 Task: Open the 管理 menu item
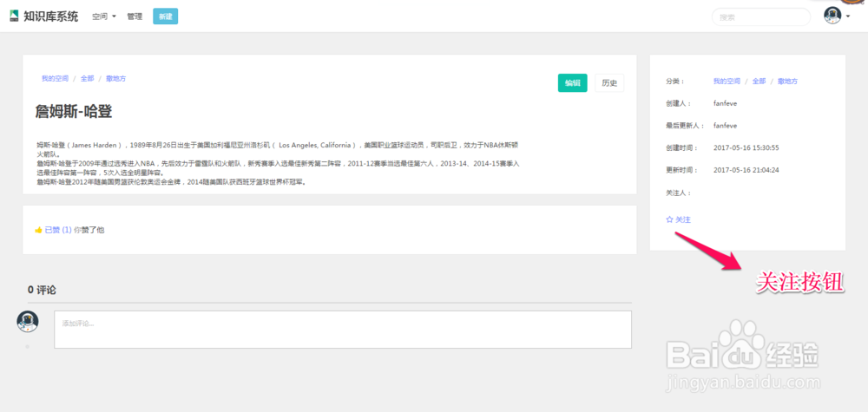tap(135, 16)
